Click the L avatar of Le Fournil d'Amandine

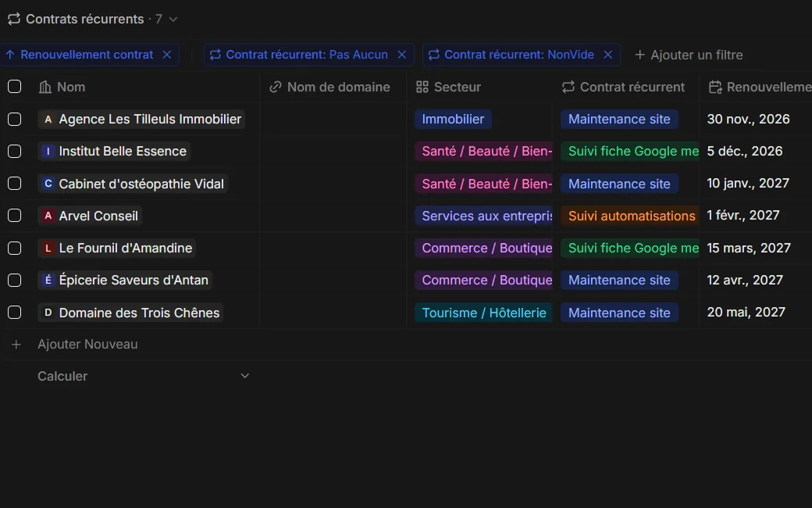coord(48,249)
